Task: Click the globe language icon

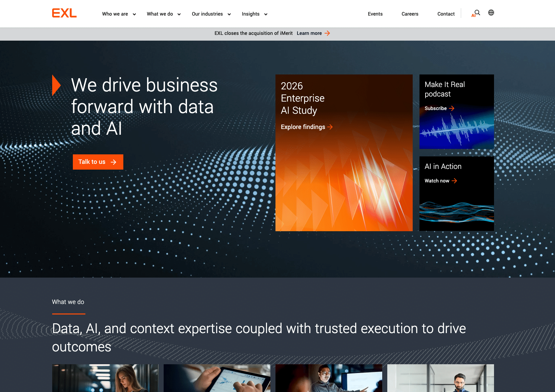Action: (x=491, y=13)
